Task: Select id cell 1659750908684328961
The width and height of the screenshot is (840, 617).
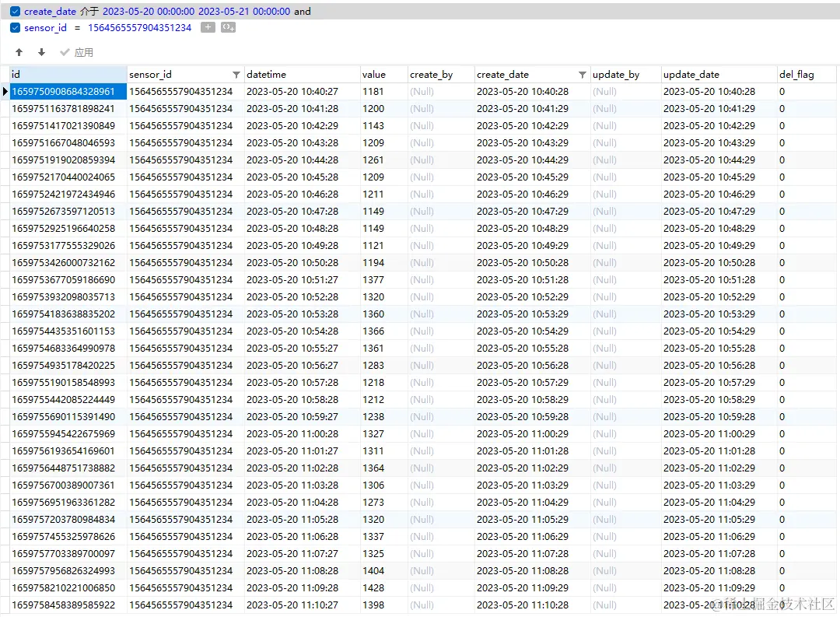Action: pyautogui.click(x=68, y=92)
